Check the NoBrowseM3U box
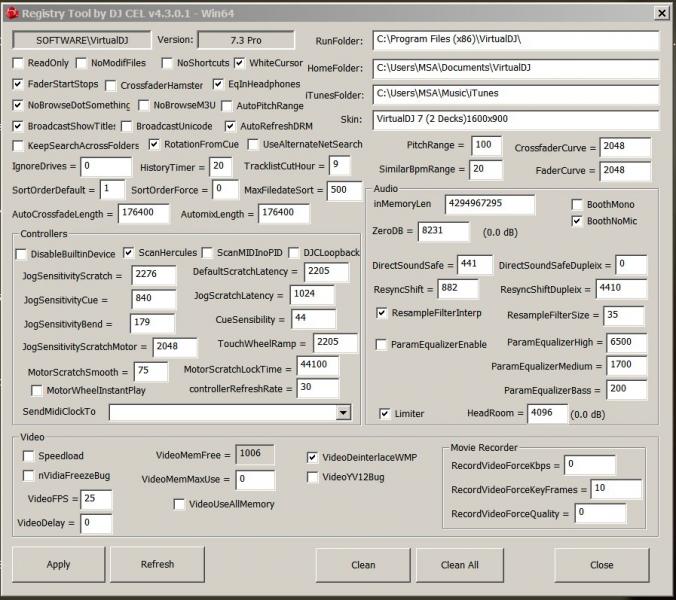This screenshot has height=600, width=676. tap(144, 106)
